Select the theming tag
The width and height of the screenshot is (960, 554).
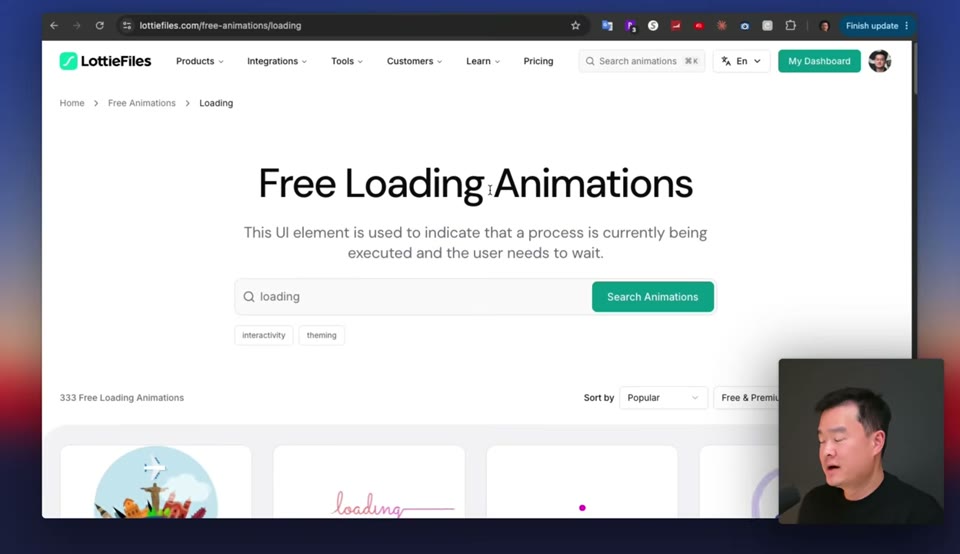(x=321, y=335)
